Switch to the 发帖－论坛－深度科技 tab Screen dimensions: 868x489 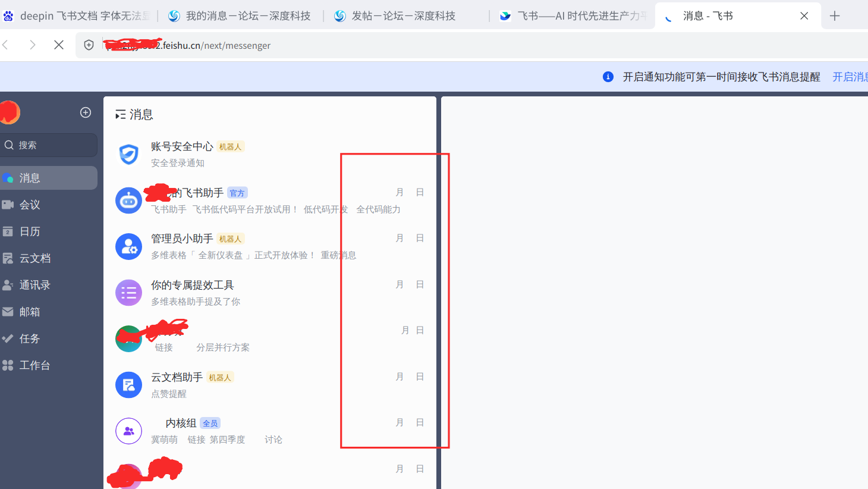407,16
